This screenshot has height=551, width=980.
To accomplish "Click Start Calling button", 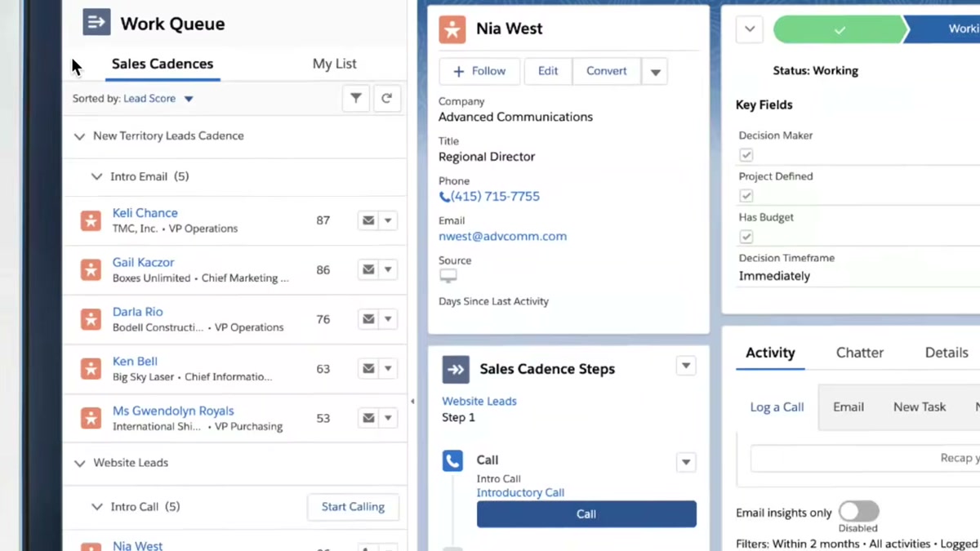I will coord(353,507).
